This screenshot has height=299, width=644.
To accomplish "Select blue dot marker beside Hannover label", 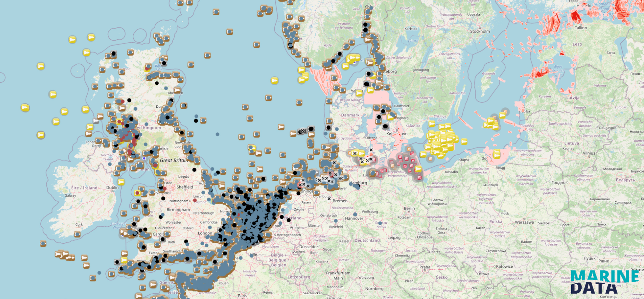I will point(355,214).
